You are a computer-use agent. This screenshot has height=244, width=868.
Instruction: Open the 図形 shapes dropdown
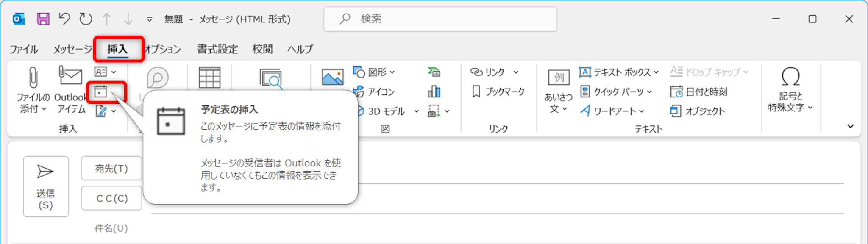click(x=375, y=72)
